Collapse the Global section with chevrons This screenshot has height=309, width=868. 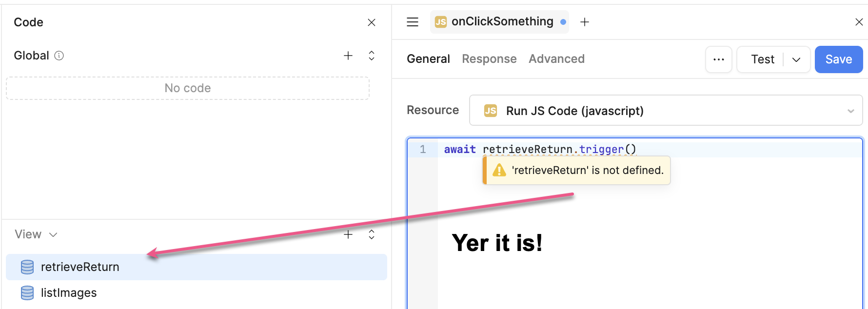click(x=372, y=56)
